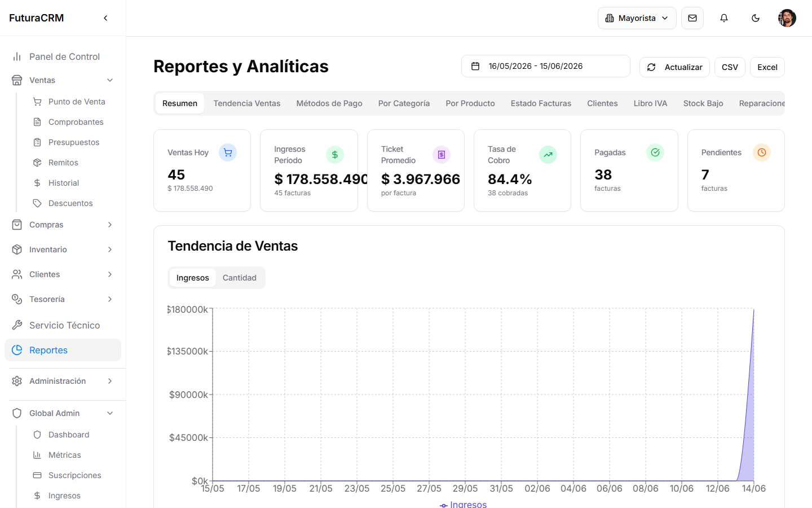The image size is (812, 508).
Task: Click the Ingresos dollar icon in sidebar
Action: point(37,496)
